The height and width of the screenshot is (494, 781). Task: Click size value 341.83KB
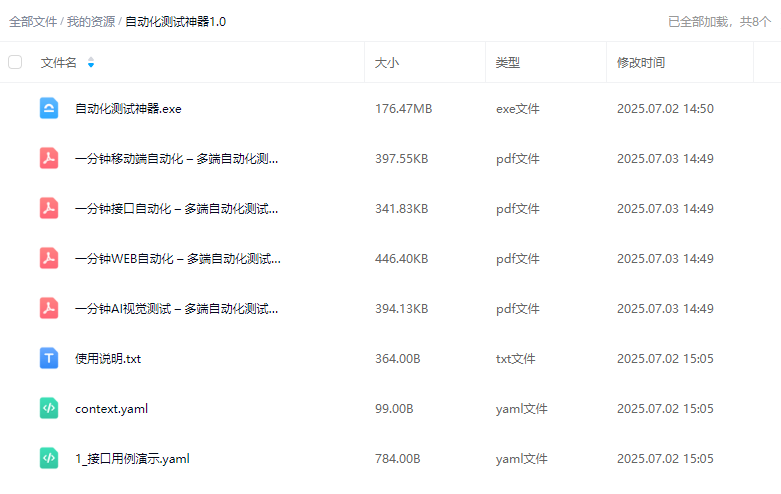(401, 209)
